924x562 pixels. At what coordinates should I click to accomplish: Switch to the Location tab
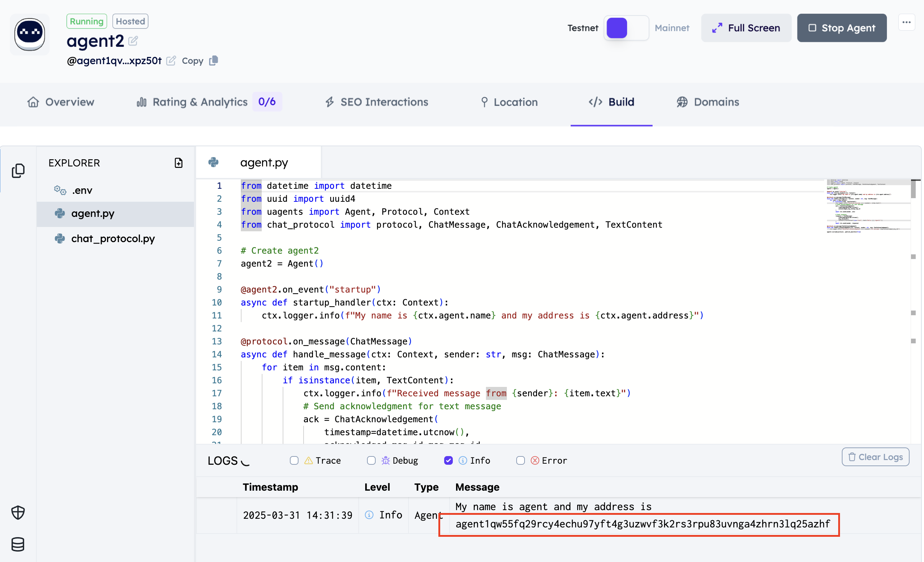[509, 102]
